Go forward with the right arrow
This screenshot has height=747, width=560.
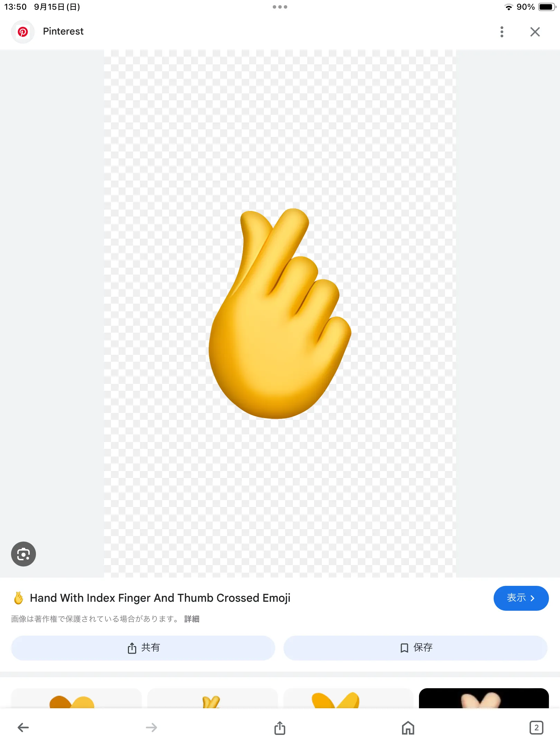click(151, 728)
